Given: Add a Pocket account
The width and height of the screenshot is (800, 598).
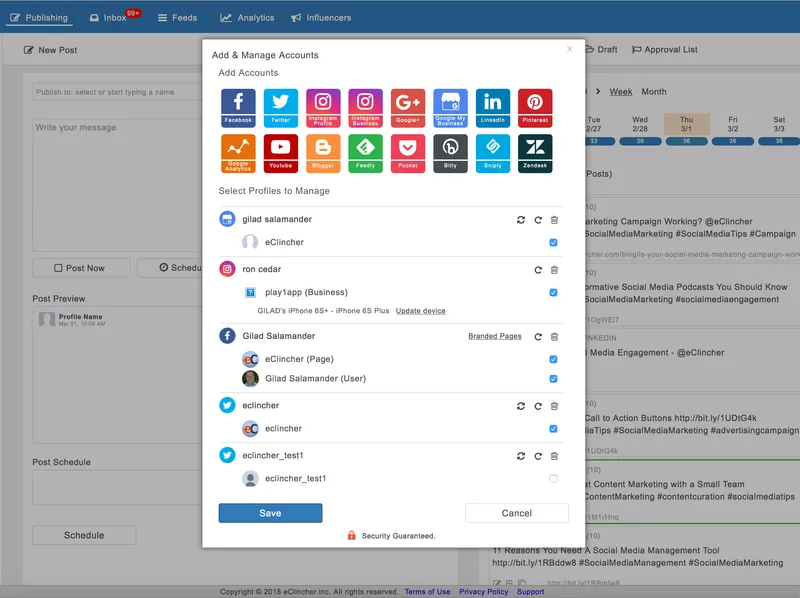Looking at the screenshot, I should pos(408,153).
